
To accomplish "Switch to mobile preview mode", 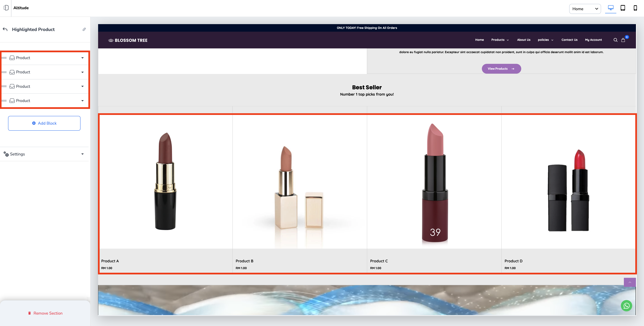I will (635, 8).
